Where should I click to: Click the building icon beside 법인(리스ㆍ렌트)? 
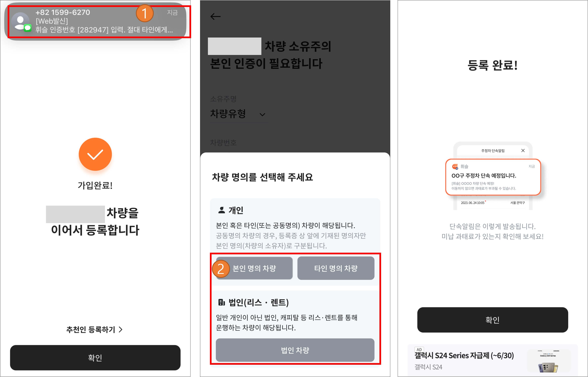coord(221,303)
